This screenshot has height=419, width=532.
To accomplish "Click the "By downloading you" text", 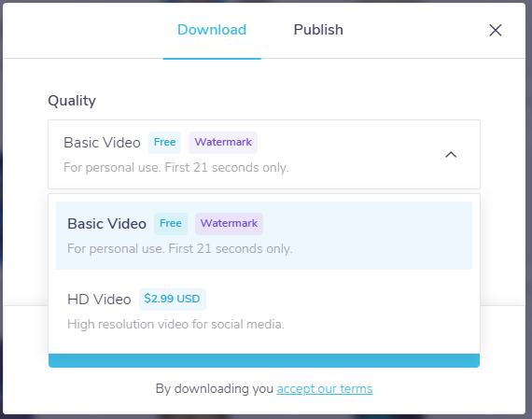I will (215, 389).
